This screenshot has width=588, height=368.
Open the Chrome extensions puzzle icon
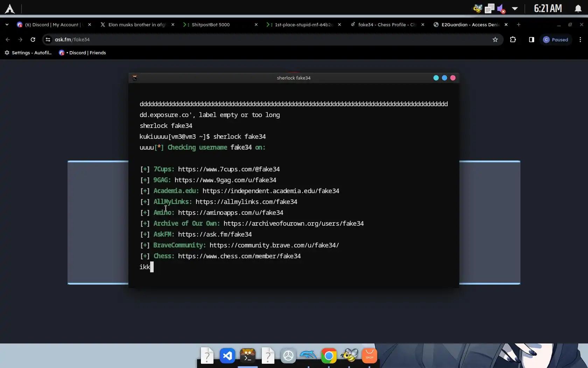click(x=513, y=40)
